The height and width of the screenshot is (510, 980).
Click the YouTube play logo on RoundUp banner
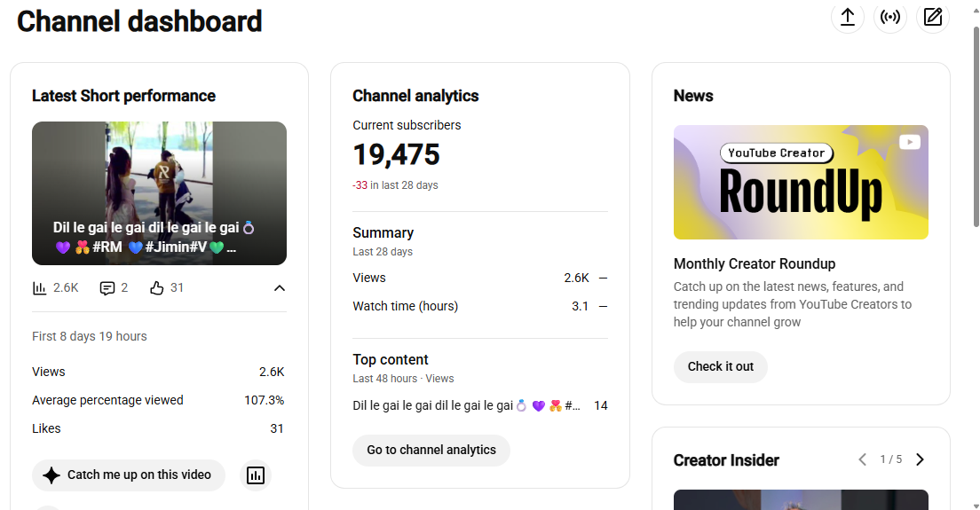point(909,142)
